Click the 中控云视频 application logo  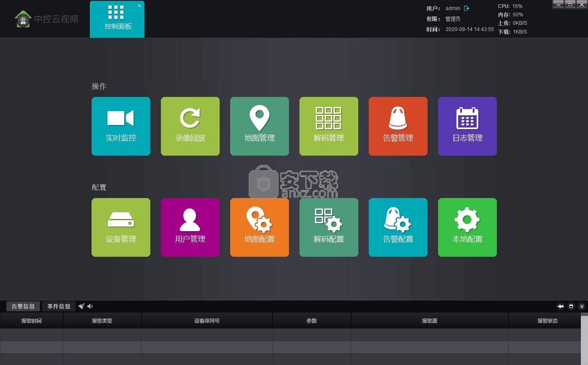click(x=46, y=19)
